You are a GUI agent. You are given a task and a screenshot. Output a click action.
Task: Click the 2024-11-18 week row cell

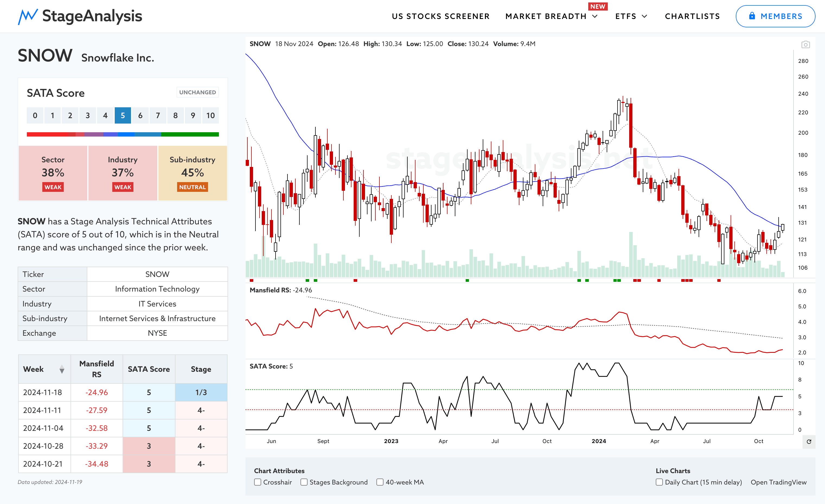(44, 392)
